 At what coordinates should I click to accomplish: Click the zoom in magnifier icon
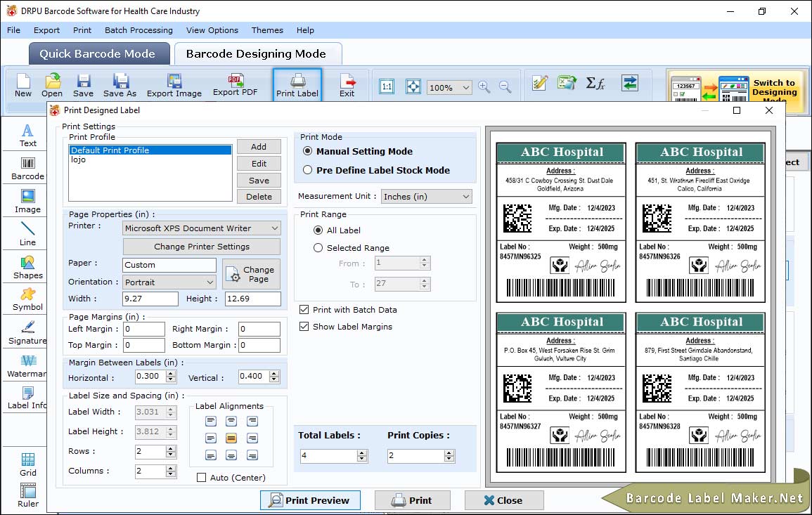click(484, 86)
